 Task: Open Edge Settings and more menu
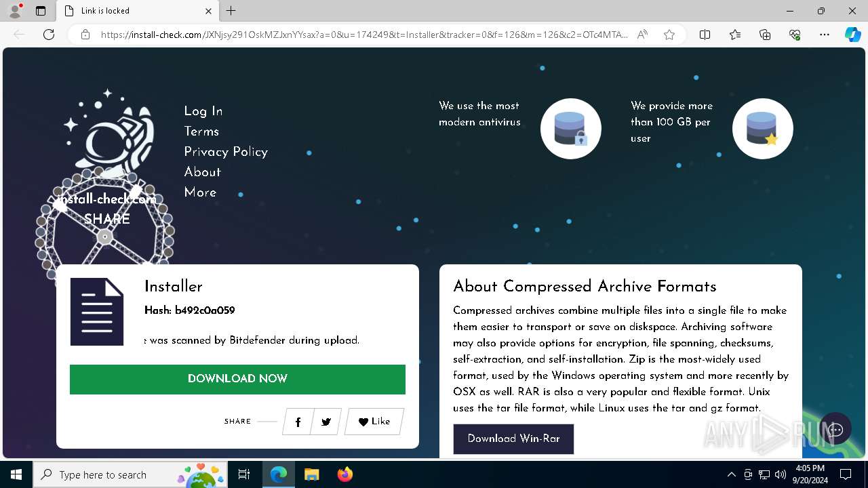(x=825, y=35)
